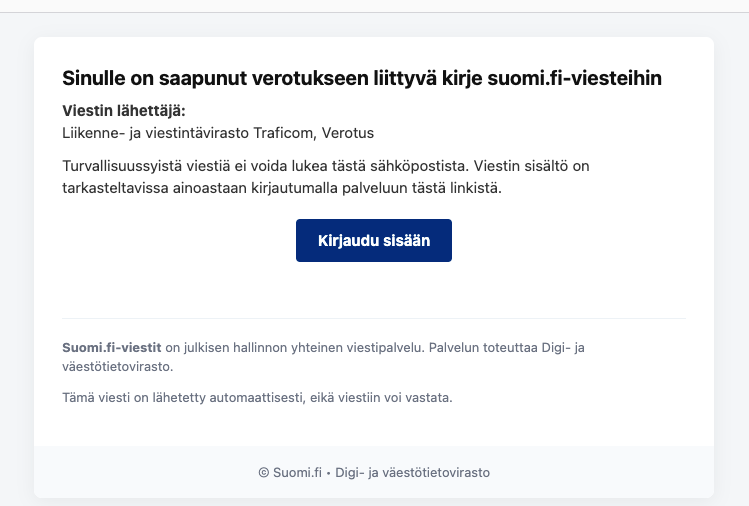
Task: Click the Kirjaudu sisään button
Action: pos(373,240)
